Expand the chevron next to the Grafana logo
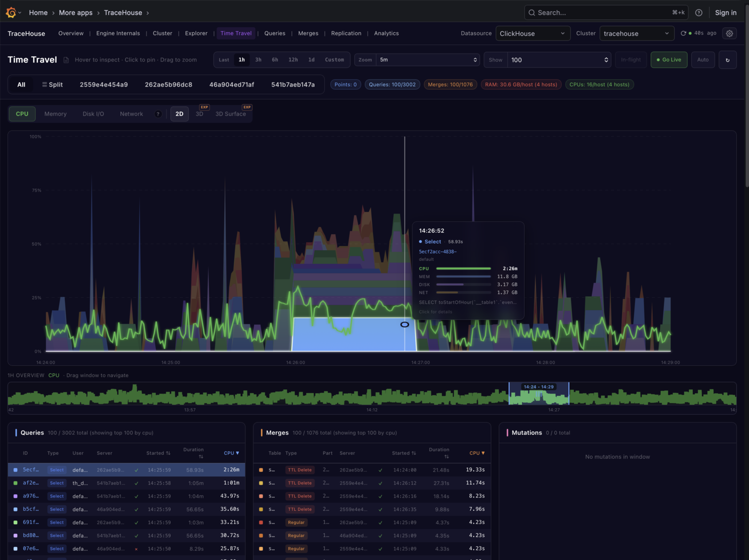Screen dimensions: 749x560 (x=20, y=13)
